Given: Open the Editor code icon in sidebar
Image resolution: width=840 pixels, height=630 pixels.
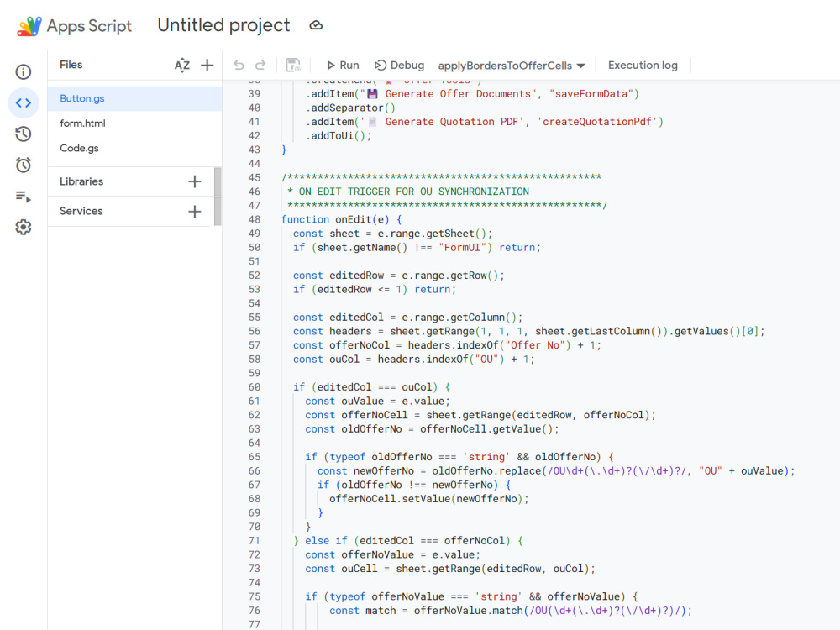Looking at the screenshot, I should tap(23, 102).
